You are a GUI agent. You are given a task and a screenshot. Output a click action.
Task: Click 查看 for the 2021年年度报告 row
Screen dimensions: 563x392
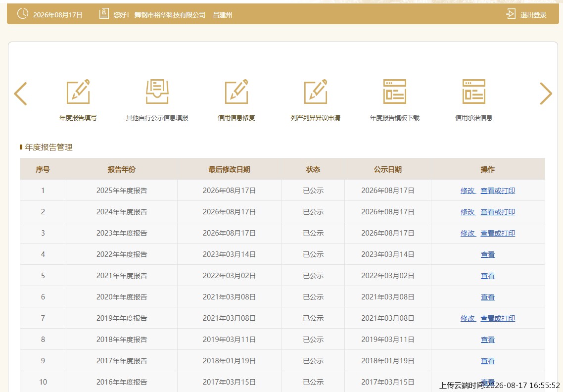(x=488, y=276)
